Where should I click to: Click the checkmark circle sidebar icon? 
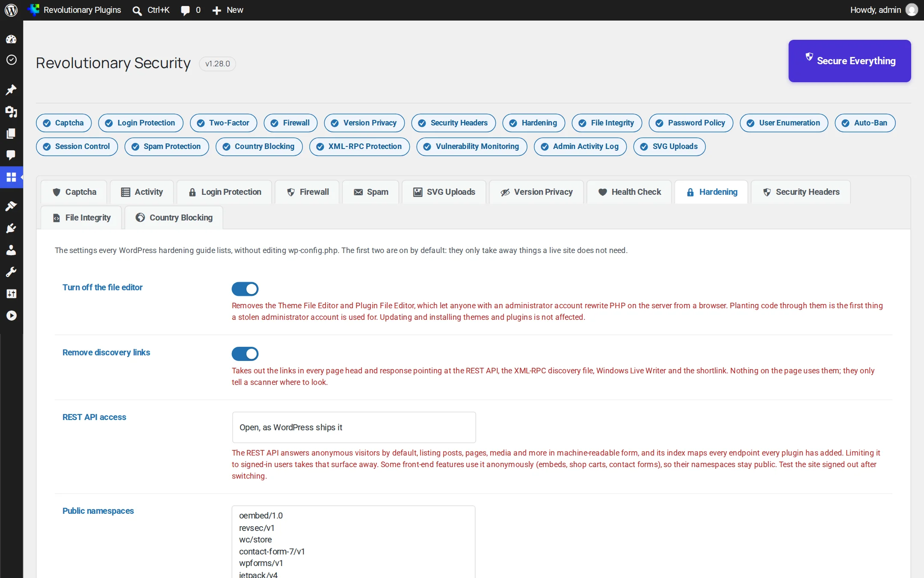[x=11, y=60]
